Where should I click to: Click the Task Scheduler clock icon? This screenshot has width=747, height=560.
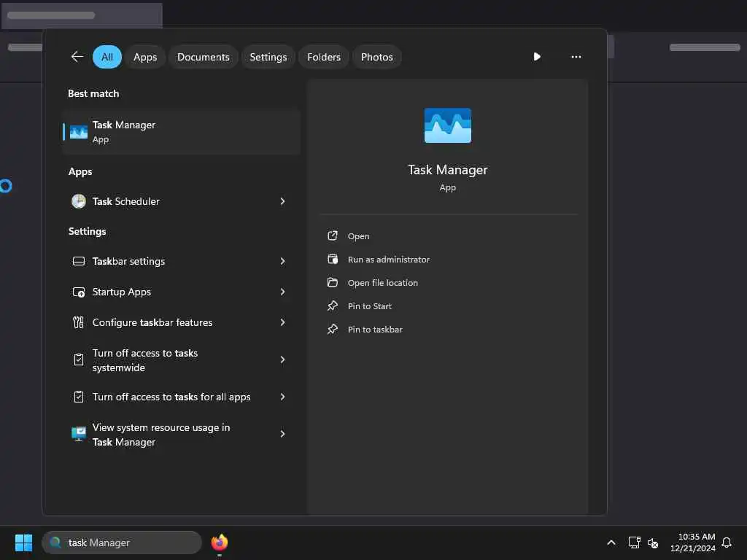tap(79, 201)
